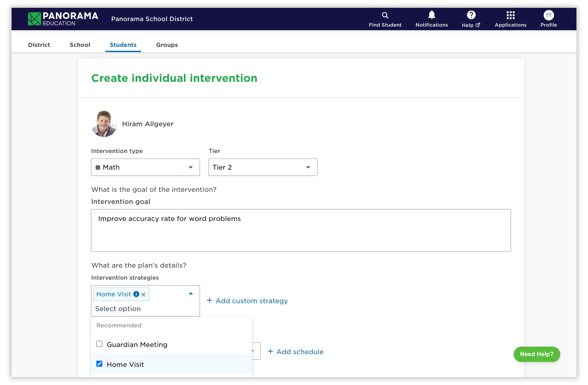Collapse the Intervention strategies dropdown arrow
The width and height of the screenshot is (588, 385).
pyautogui.click(x=191, y=294)
